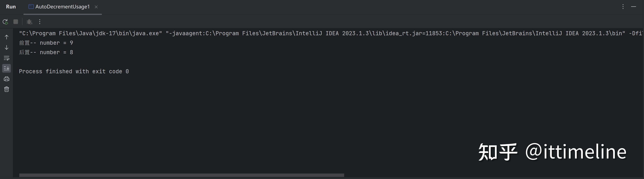644x179 pixels.
Task: Click the Process finished with exit code line
Action: point(74,71)
